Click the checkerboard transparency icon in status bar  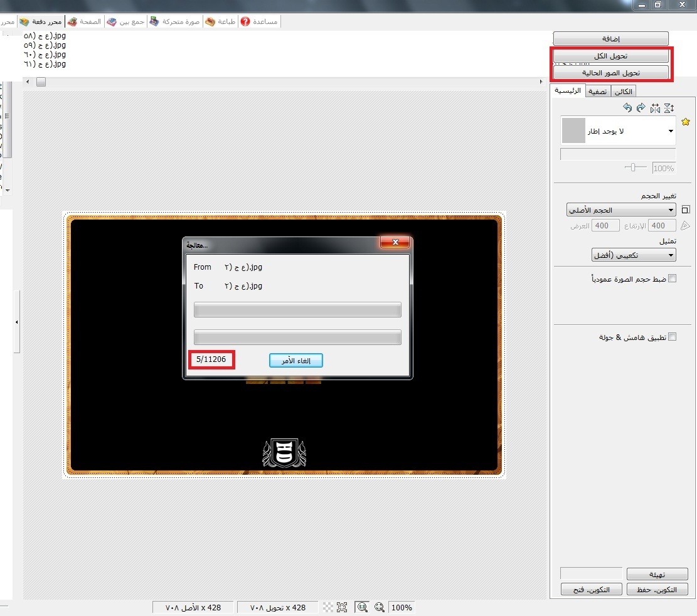coord(327,607)
